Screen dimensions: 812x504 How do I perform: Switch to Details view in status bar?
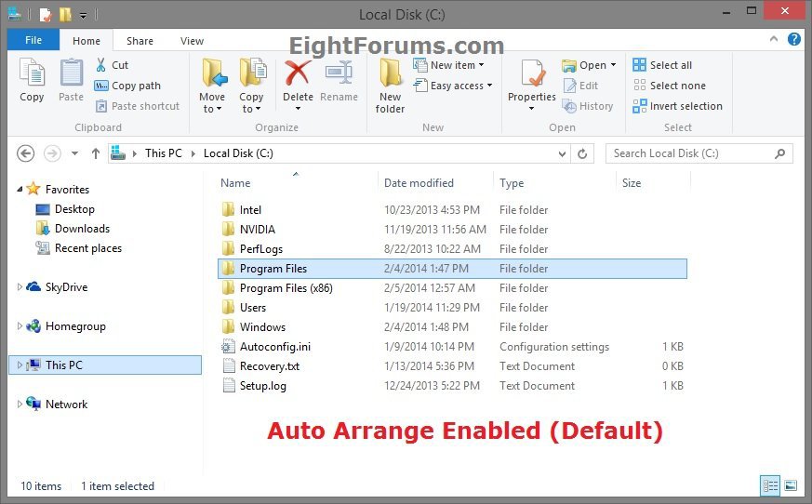pos(770,486)
